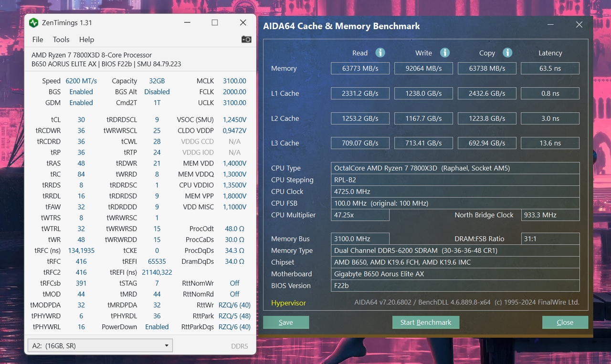Click the DDR5 label in ZenTimings footer

coord(239,346)
